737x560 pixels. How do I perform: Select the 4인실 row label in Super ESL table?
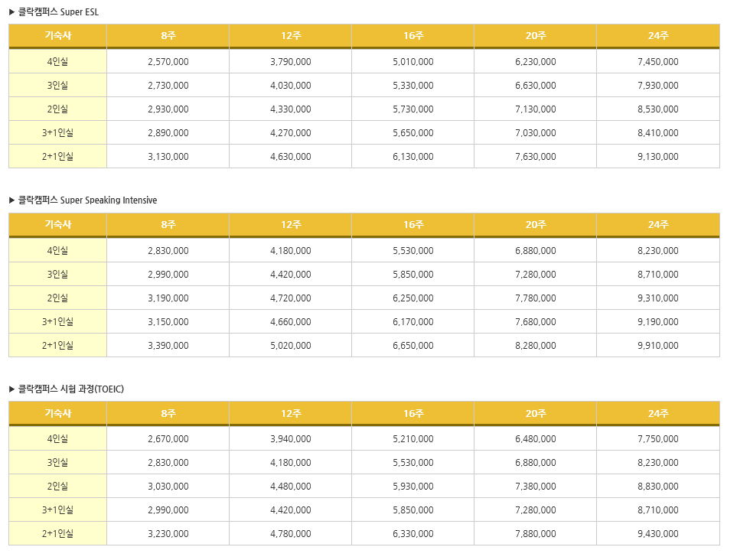tap(57, 61)
